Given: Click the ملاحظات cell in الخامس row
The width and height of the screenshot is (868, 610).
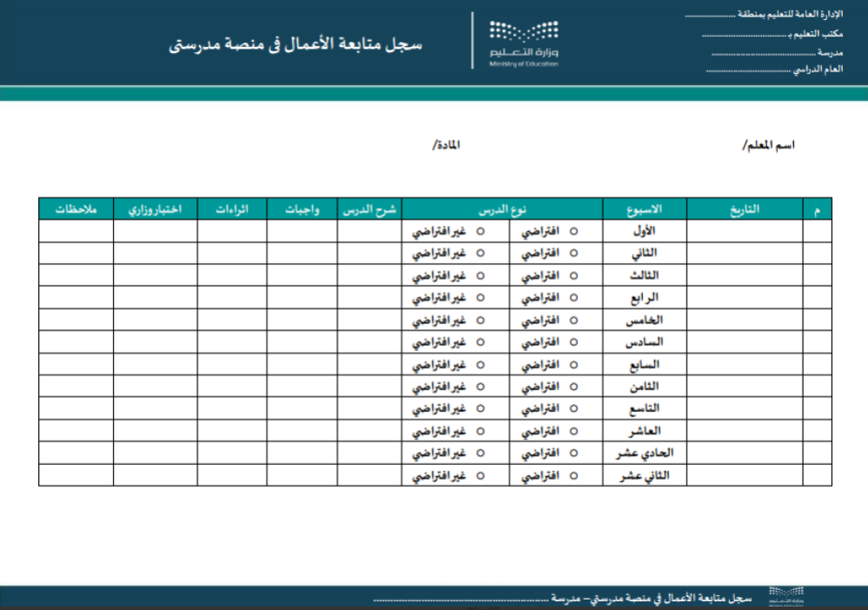Looking at the screenshot, I should pyautogui.click(x=76, y=320).
